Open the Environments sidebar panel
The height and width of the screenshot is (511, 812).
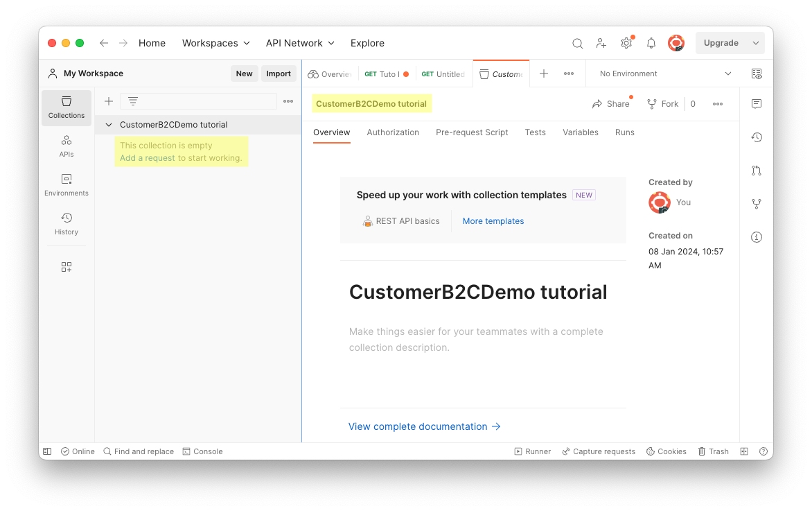[67, 185]
